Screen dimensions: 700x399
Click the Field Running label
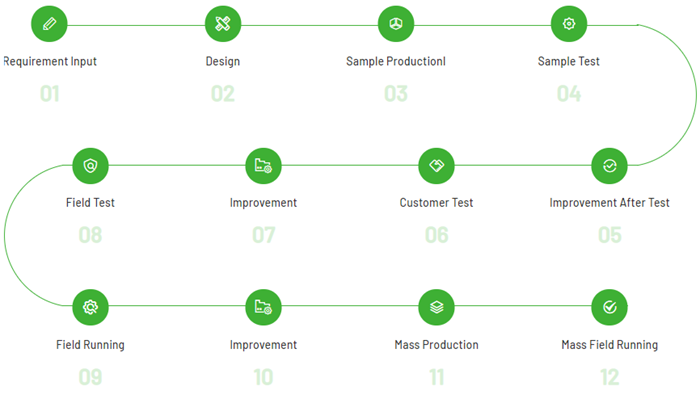click(90, 345)
